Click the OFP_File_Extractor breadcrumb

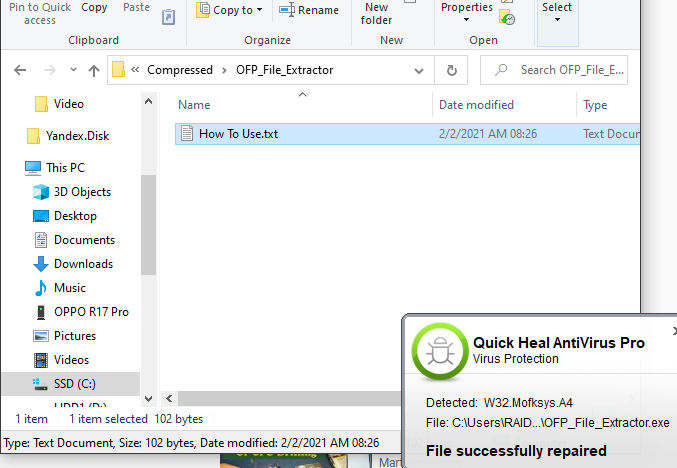click(285, 70)
